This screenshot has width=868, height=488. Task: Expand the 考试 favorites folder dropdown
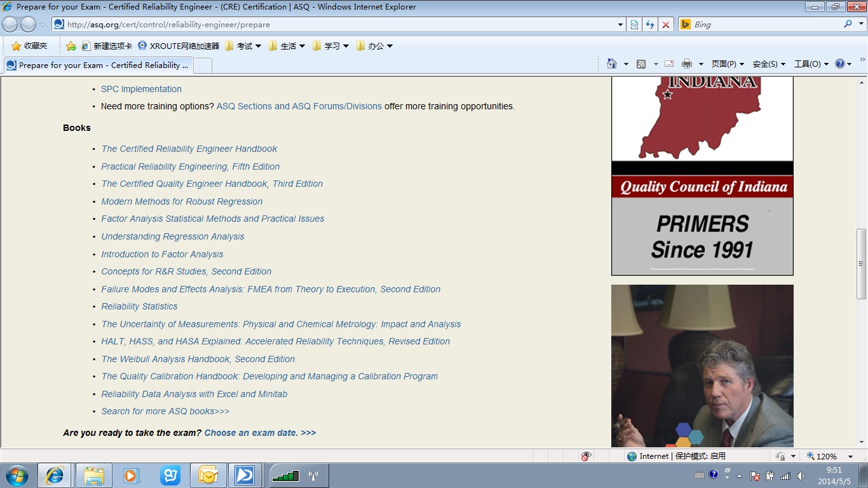point(258,46)
